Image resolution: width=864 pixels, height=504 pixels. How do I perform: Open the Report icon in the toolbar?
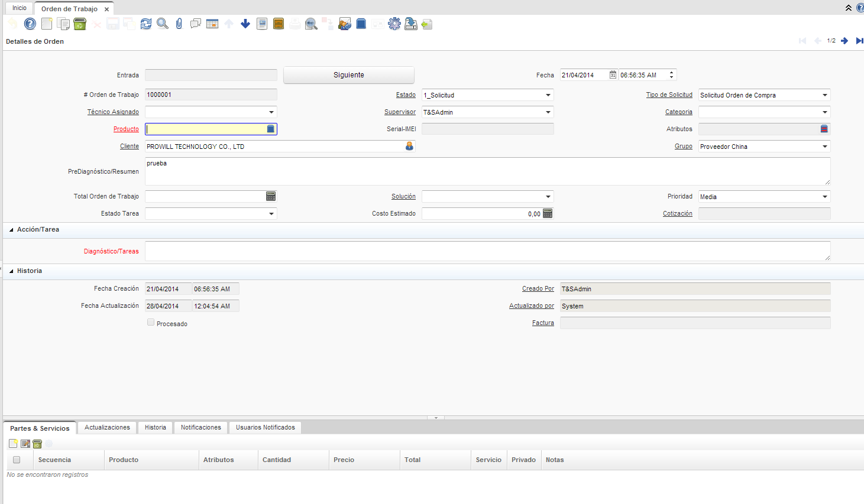[262, 24]
